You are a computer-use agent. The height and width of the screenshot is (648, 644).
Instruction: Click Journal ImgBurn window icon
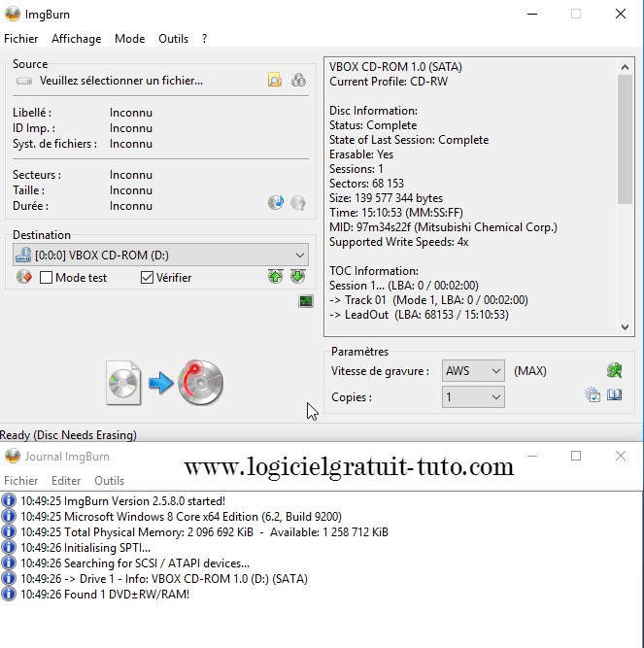pos(13,457)
